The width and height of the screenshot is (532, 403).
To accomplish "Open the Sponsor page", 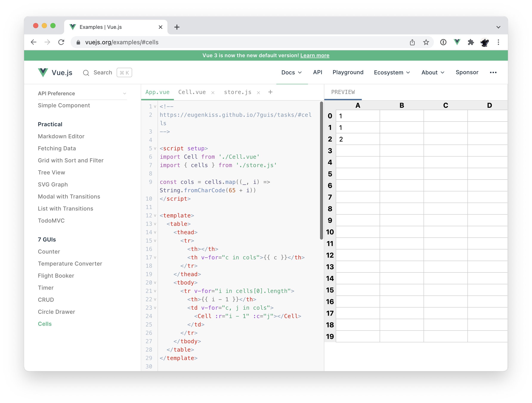I will [467, 72].
